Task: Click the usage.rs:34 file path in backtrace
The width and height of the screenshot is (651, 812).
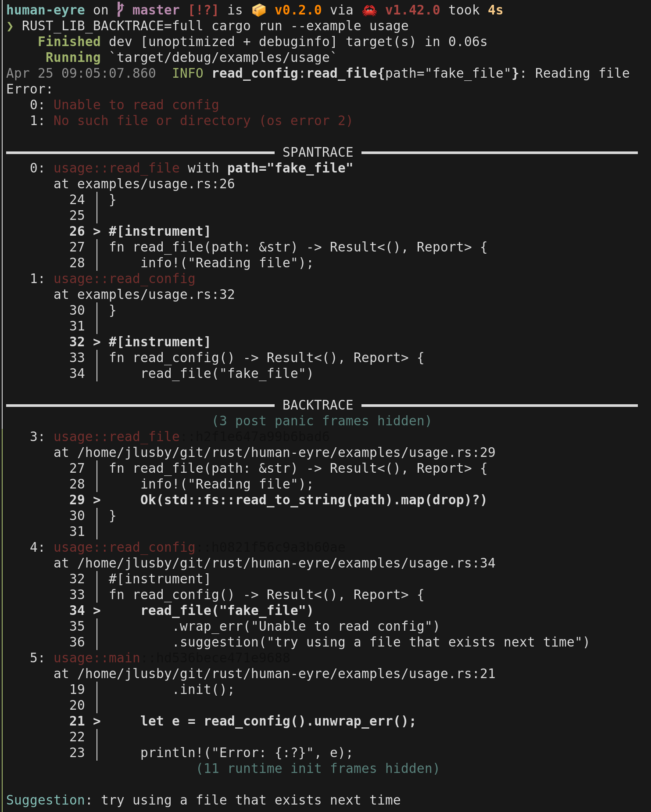Action: 286,563
